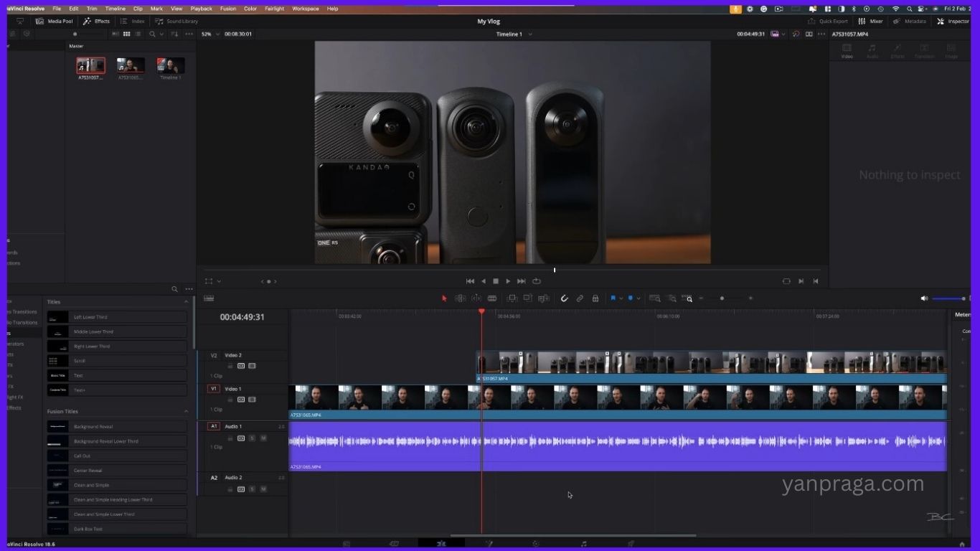Open the Playback menu
The image size is (980, 551).
[202, 9]
